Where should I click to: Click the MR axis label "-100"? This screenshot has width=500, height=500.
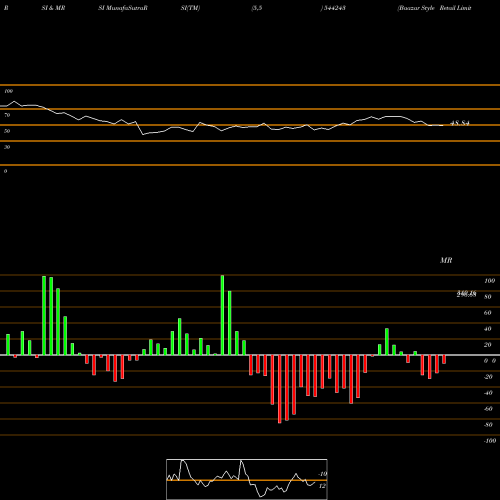tap(490, 441)
